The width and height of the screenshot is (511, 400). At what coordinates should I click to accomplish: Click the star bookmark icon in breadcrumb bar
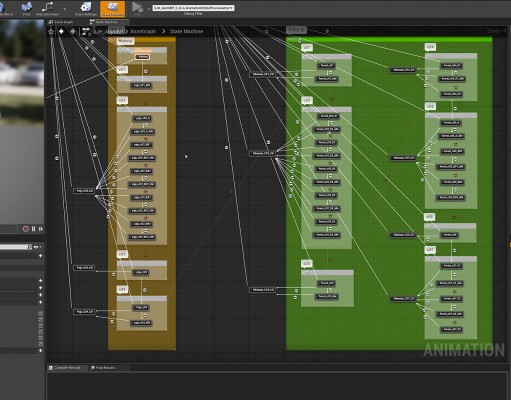[51, 31]
